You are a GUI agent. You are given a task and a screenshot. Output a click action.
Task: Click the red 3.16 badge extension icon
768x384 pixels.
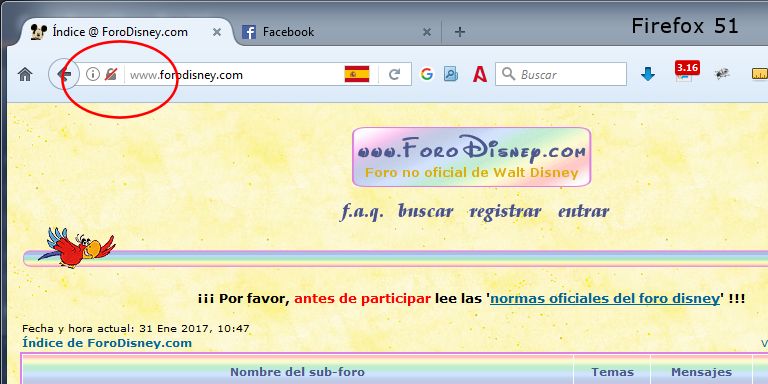(687, 71)
